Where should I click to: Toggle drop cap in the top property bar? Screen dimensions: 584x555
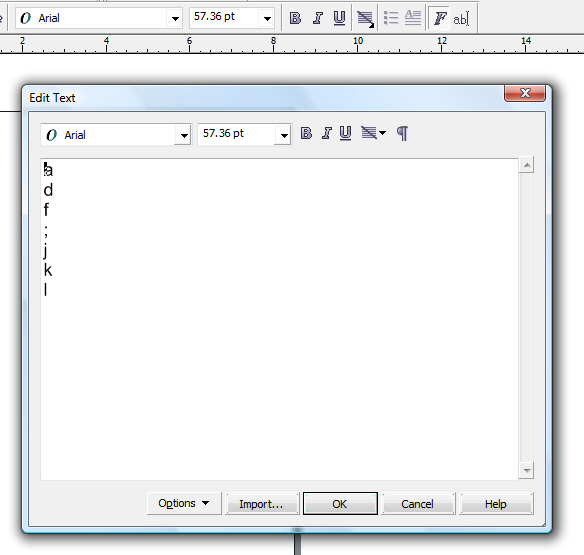(x=413, y=18)
